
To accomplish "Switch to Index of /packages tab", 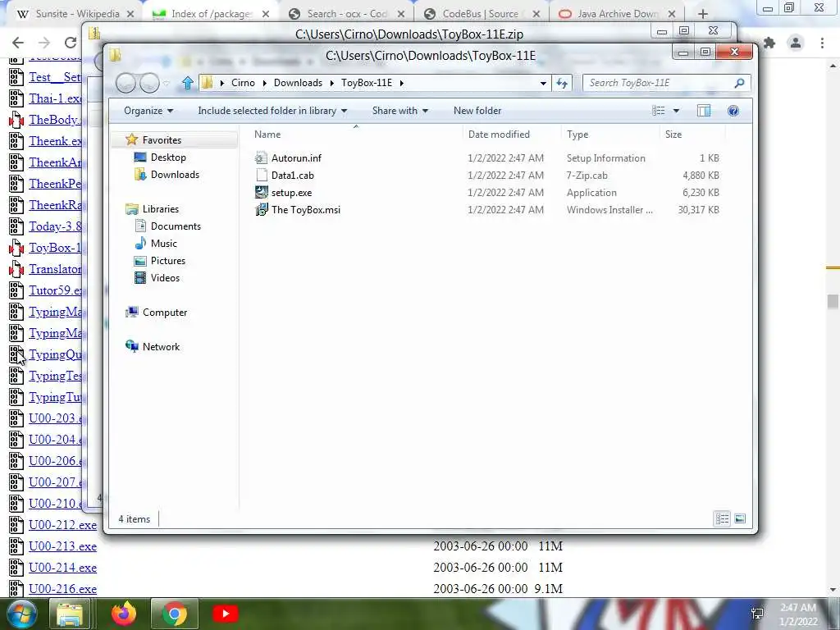I will [212, 14].
